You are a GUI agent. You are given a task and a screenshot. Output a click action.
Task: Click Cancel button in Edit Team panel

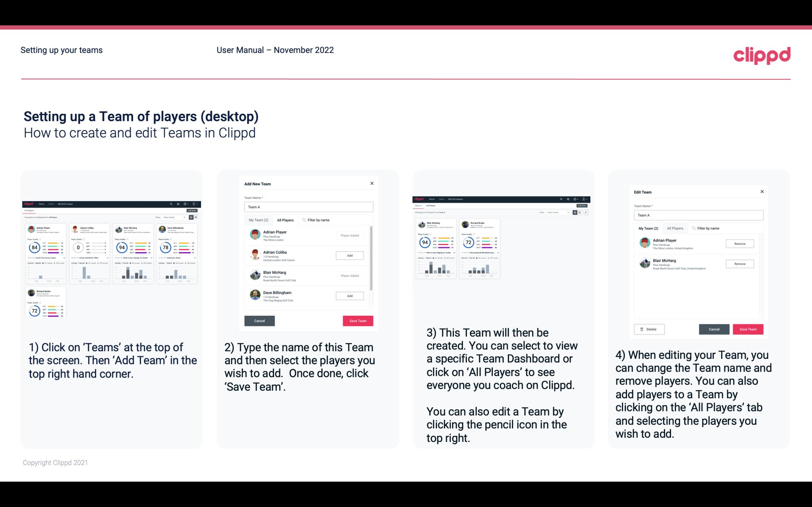(715, 329)
